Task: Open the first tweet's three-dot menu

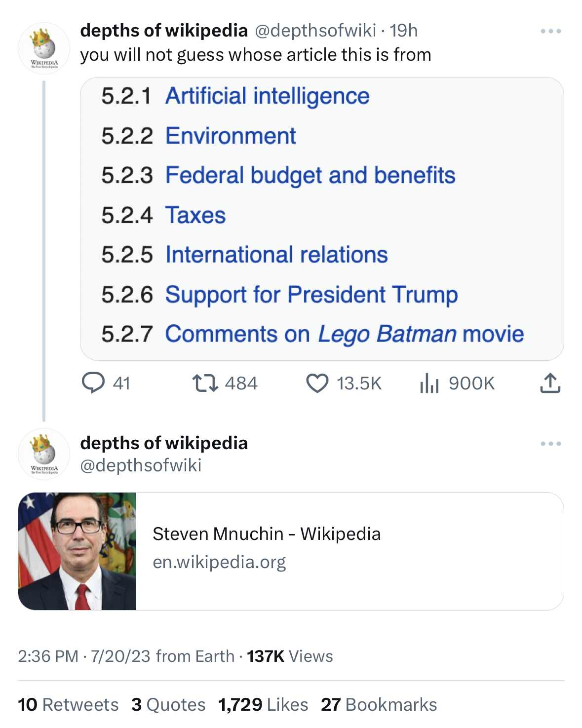Action: point(550,31)
